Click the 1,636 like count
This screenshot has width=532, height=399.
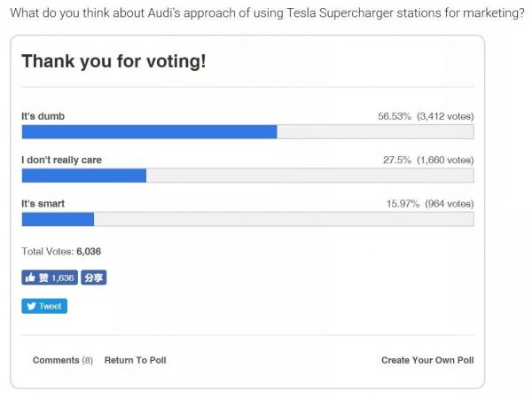pyautogui.click(x=63, y=278)
